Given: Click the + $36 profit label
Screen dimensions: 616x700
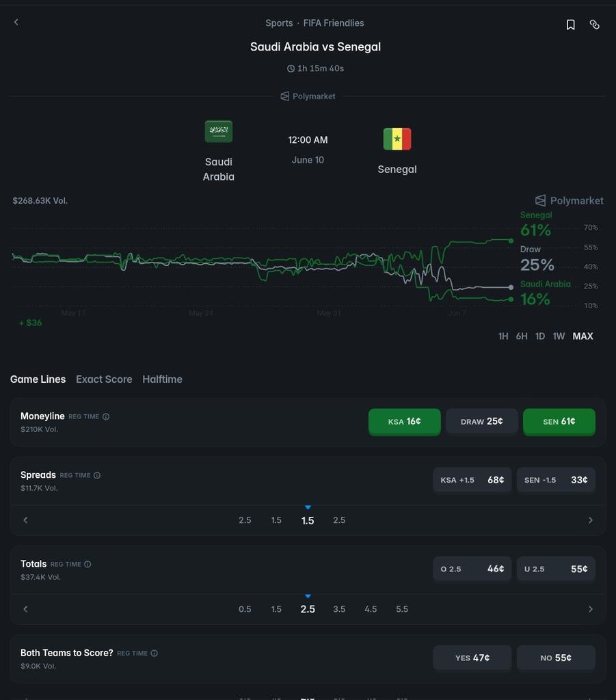Looking at the screenshot, I should click(30, 323).
